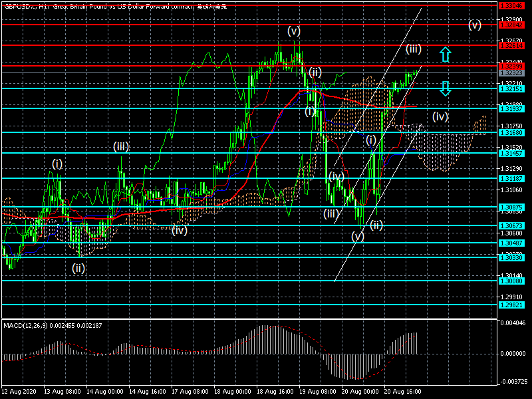The width and height of the screenshot is (532, 399).
Task: Click the cyan 1.30875 price label
Action: click(x=511, y=207)
